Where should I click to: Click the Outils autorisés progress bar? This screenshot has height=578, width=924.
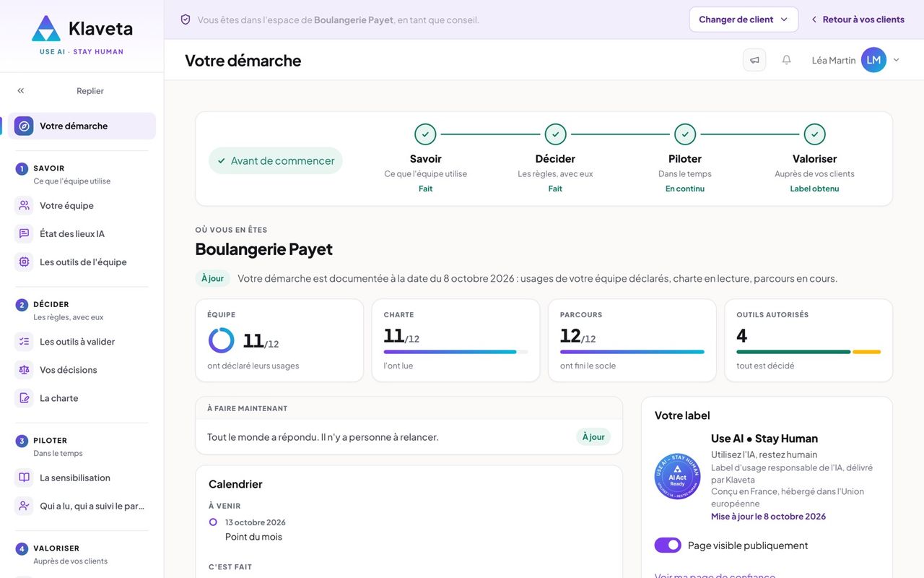pos(808,352)
